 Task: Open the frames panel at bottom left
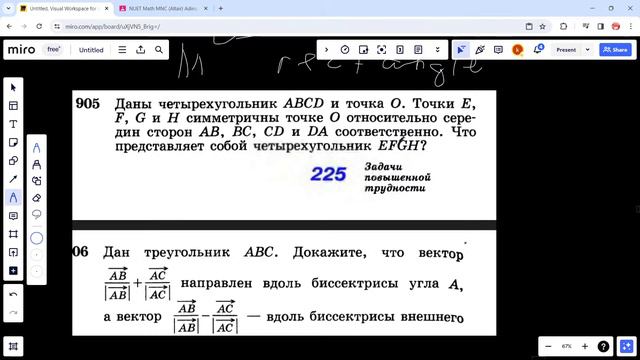click(x=13, y=346)
